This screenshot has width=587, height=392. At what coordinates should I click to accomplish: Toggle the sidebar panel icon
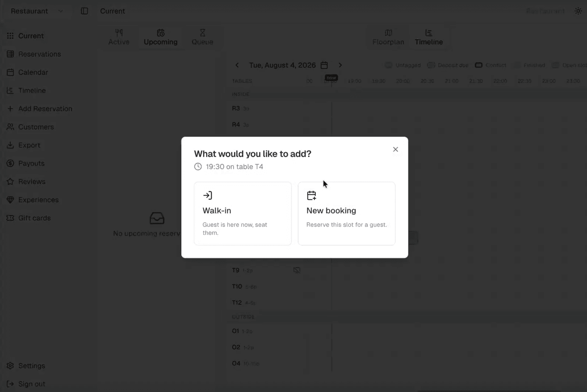point(84,11)
